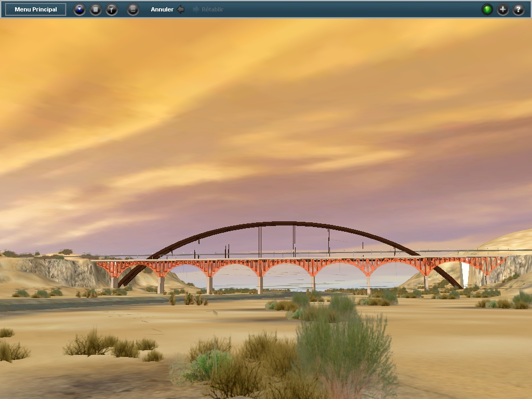Click the green status light icon
Screen dimensions: 532x399
[x=487, y=9]
